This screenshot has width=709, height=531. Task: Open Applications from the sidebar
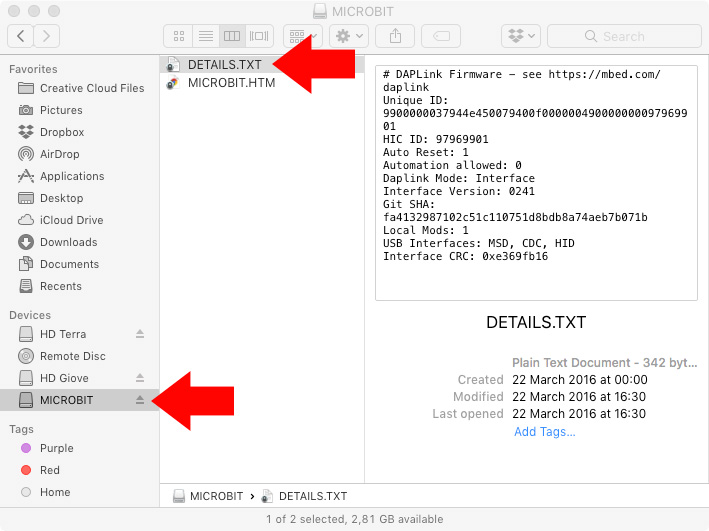pyautogui.click(x=71, y=176)
